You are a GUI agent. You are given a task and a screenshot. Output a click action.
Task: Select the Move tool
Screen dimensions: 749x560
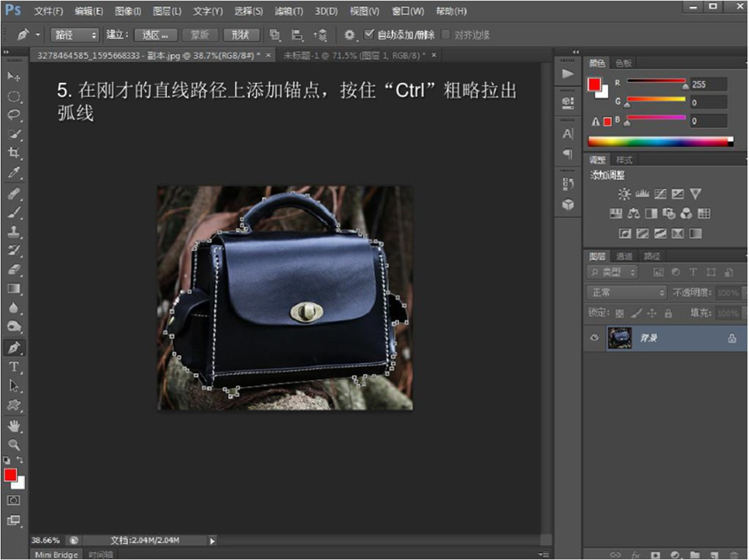[x=14, y=76]
